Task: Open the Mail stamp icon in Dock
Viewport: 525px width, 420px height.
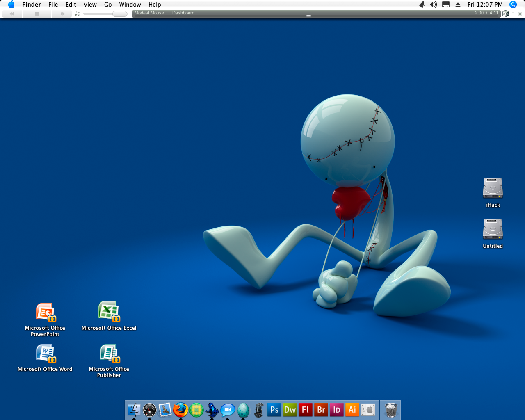Action: (x=165, y=410)
